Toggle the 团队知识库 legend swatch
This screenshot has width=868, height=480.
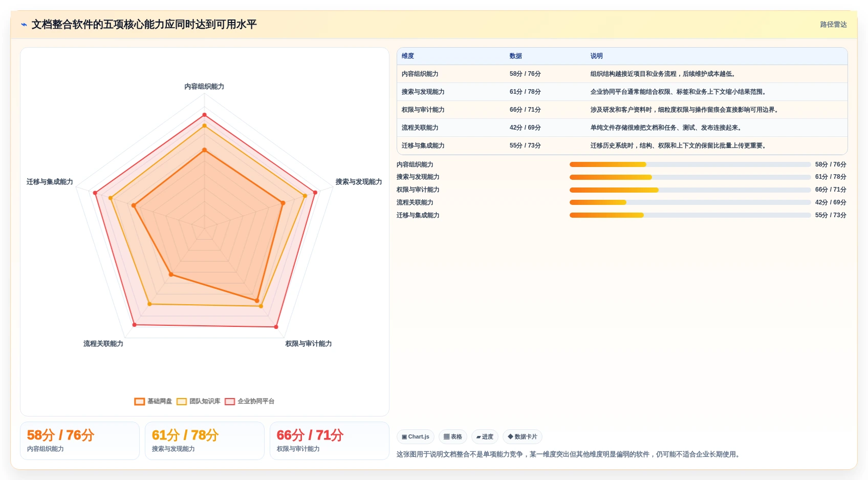point(182,402)
